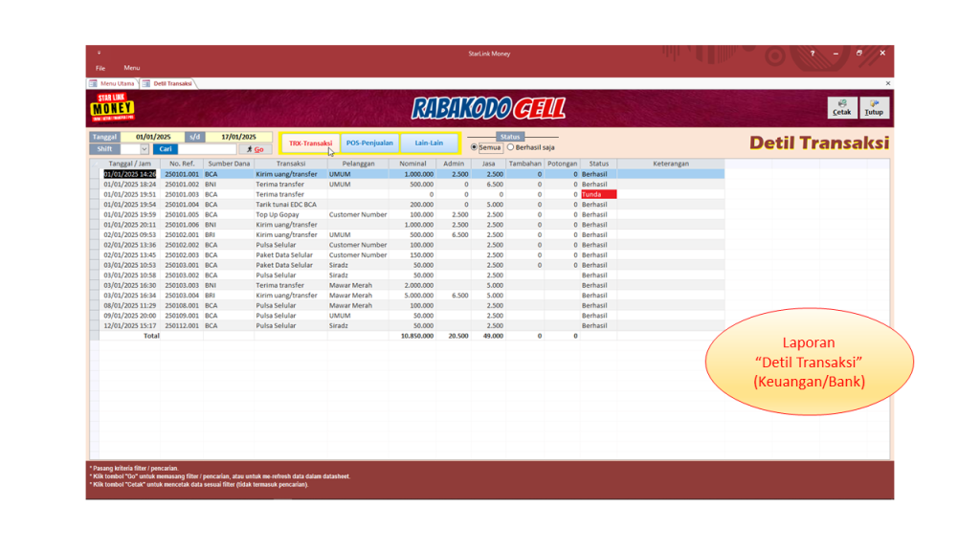Screen dimensions: 980x551
Task: Click the Admin column header
Action: tap(454, 164)
